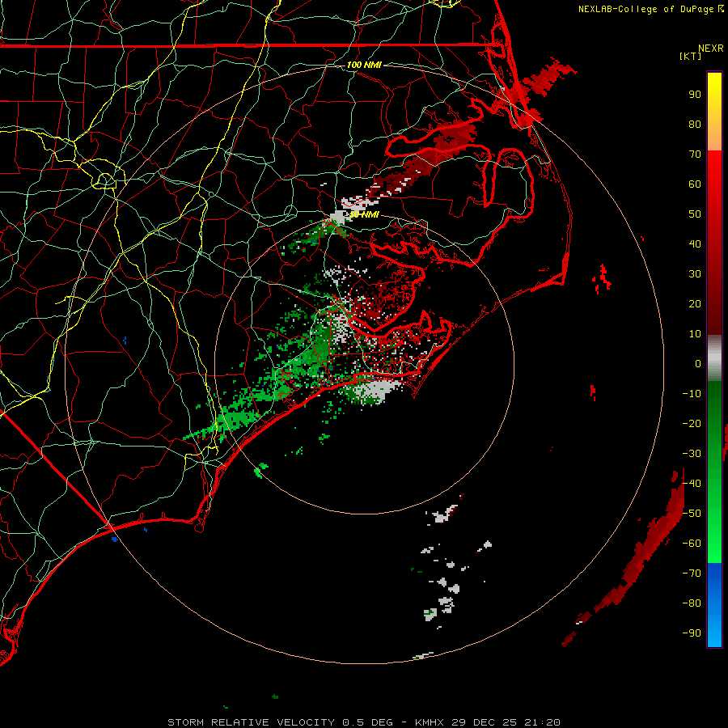Click the 100 NMI range ring label
728x728 pixels.
tap(364, 65)
